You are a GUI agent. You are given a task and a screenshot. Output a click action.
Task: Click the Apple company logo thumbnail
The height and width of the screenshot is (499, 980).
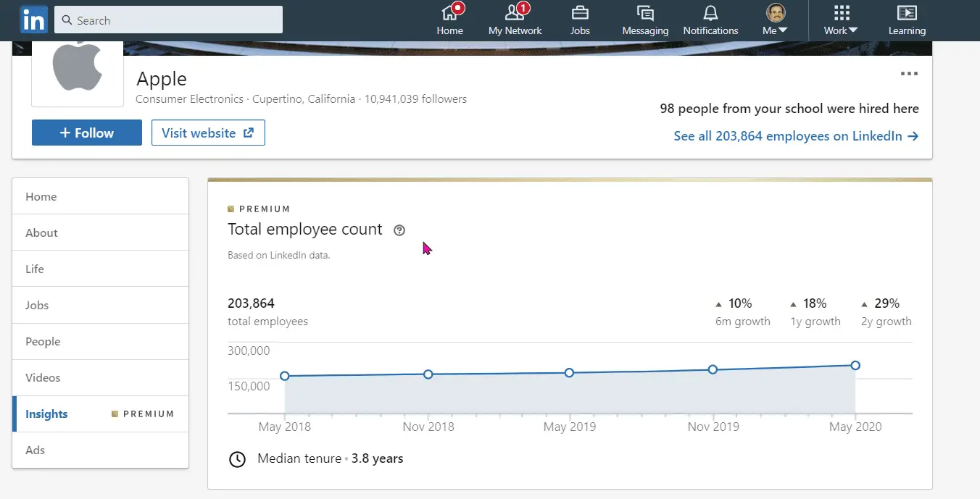tap(78, 73)
